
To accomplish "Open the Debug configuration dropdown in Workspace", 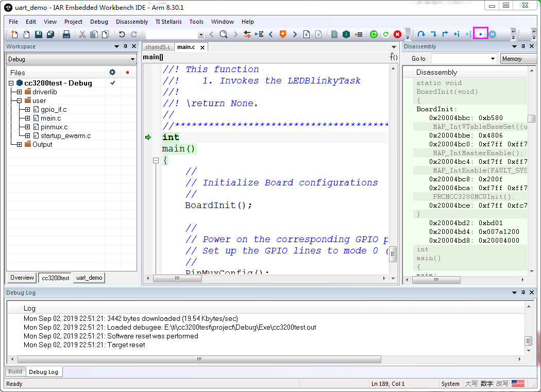I will pyautogui.click(x=132, y=59).
